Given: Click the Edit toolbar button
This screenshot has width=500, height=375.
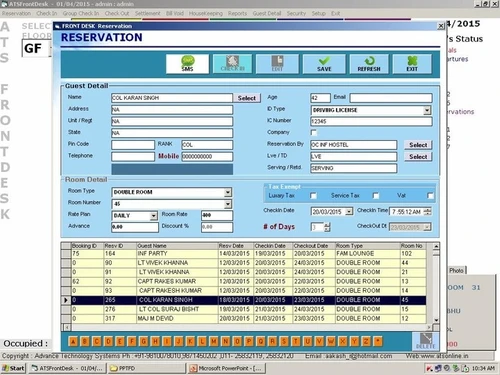Looking at the screenshot, I should pyautogui.click(x=277, y=64).
